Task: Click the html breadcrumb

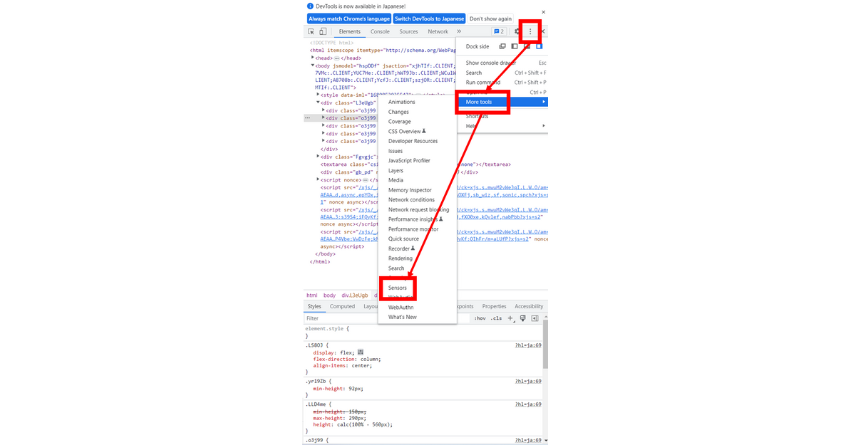Action: 312,295
